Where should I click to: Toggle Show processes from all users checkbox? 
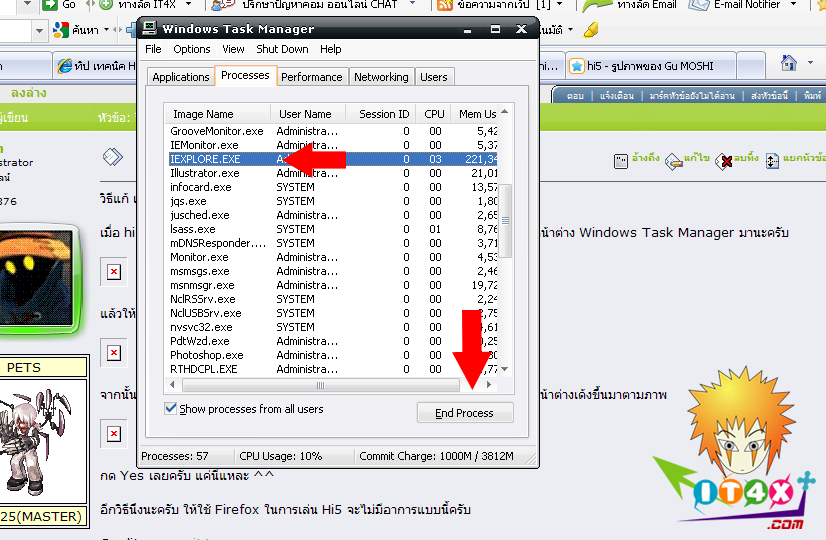click(x=171, y=409)
